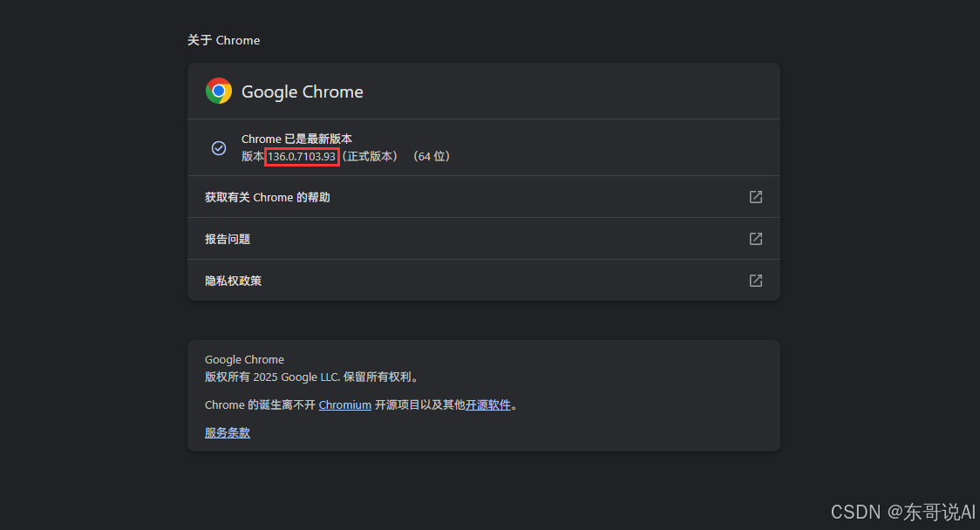Click the 'Chrome 已是最新版本' status text
This screenshot has height=530, width=980.
click(296, 139)
